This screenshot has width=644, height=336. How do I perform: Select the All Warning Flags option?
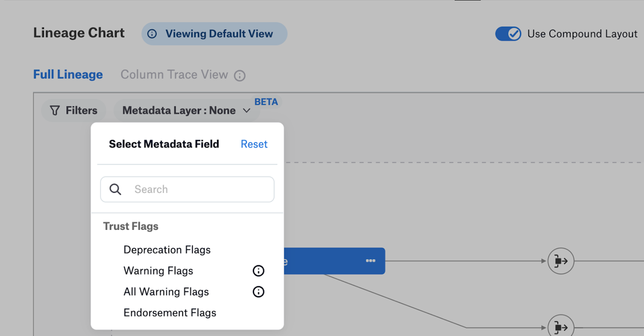166,292
